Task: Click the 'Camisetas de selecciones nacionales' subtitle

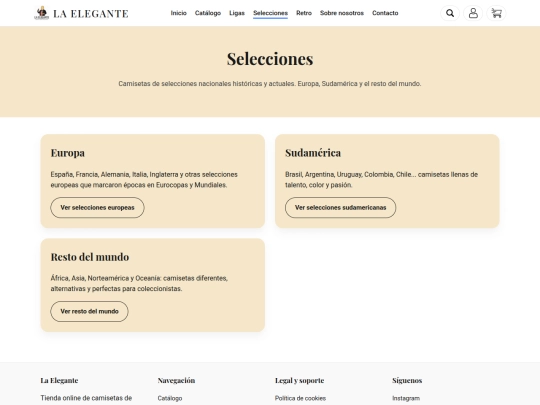Action: point(270,84)
